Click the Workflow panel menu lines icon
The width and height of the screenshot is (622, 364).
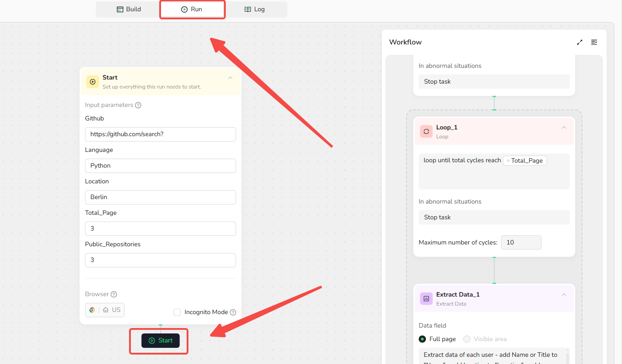(x=594, y=42)
